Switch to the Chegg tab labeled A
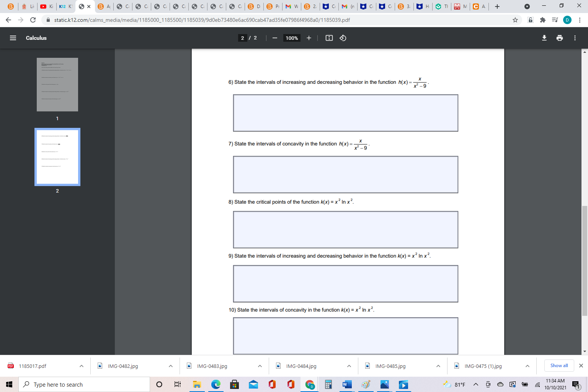 (479, 7)
